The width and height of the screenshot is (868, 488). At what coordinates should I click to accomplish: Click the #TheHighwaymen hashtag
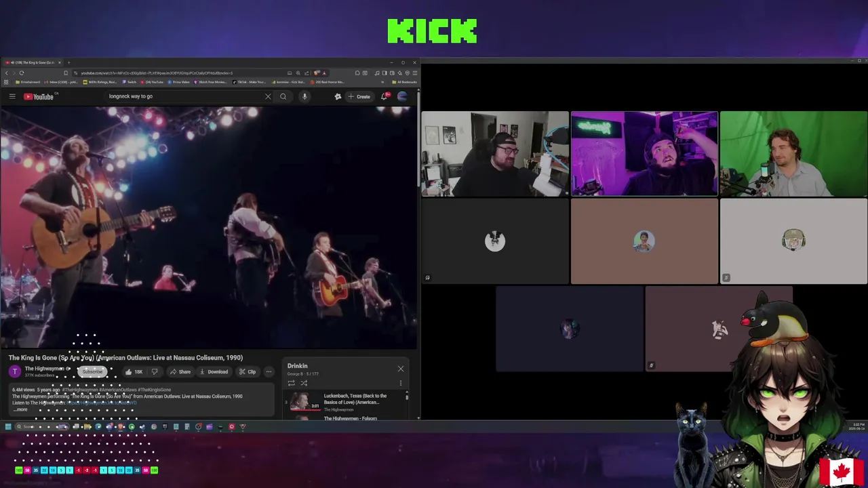[x=80, y=390]
